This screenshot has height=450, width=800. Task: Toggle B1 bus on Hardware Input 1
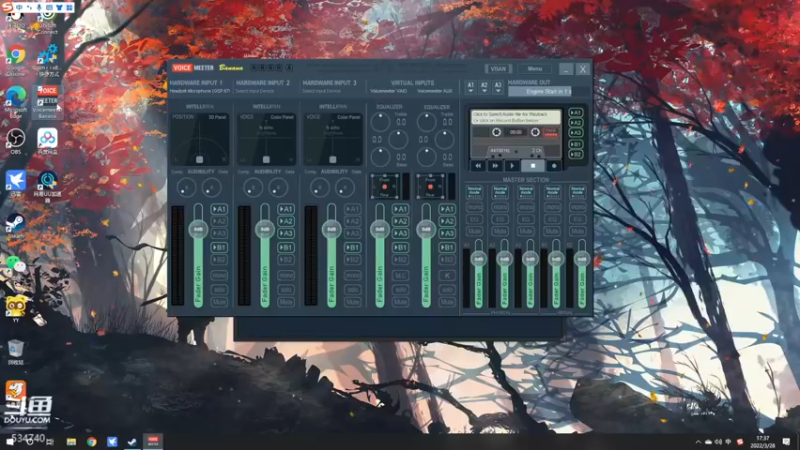219,247
